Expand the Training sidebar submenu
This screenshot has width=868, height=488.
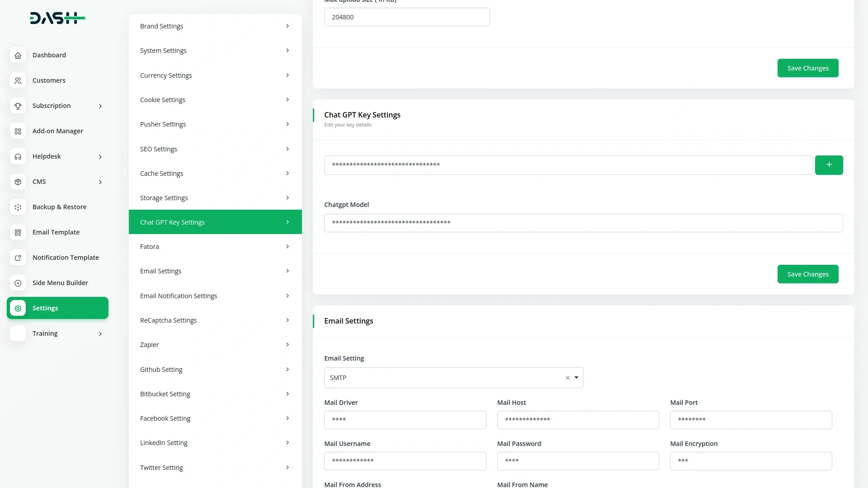point(100,334)
